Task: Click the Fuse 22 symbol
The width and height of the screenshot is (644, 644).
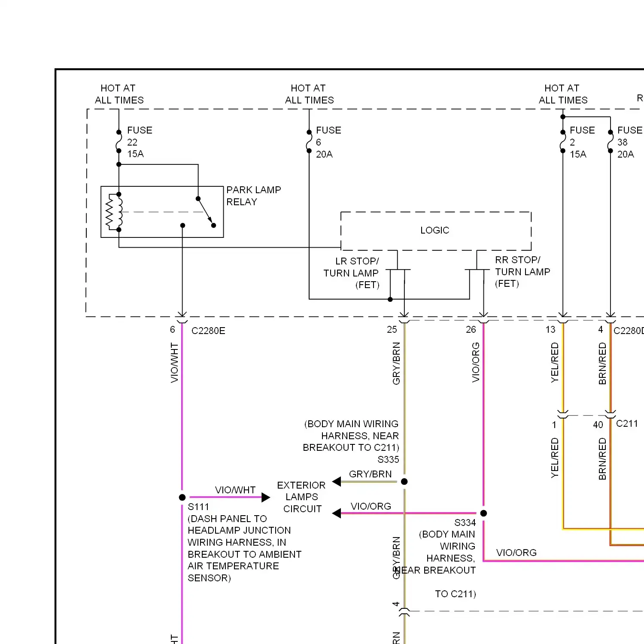Action: click(x=119, y=142)
